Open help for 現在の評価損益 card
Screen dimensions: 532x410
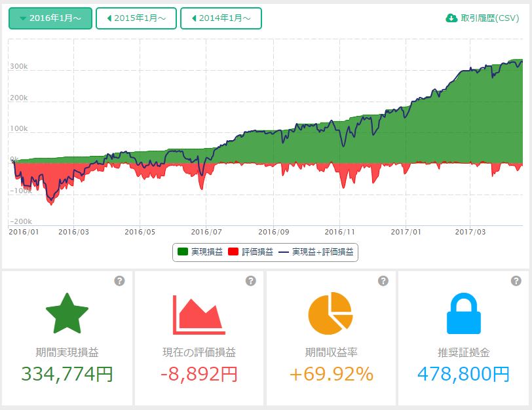point(251,281)
